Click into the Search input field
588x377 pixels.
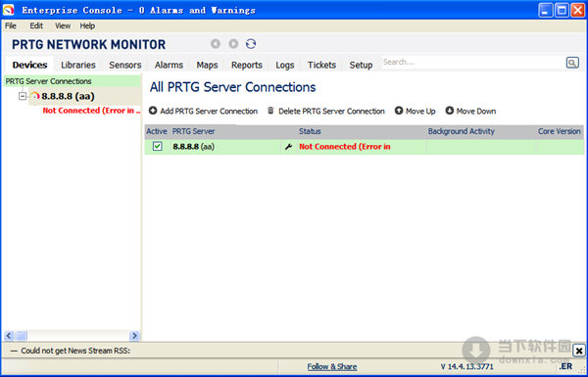[473, 63]
